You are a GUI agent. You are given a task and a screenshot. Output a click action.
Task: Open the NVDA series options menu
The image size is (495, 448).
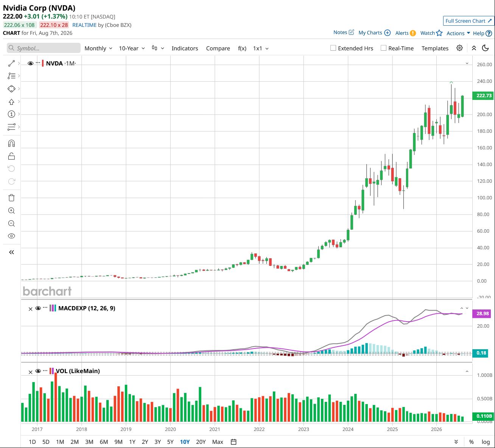[x=38, y=63]
